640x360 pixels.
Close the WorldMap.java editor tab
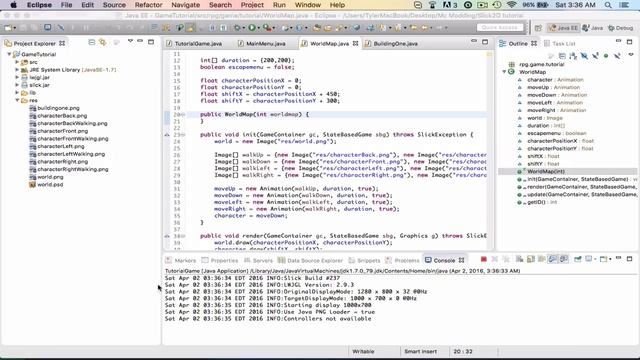356,43
